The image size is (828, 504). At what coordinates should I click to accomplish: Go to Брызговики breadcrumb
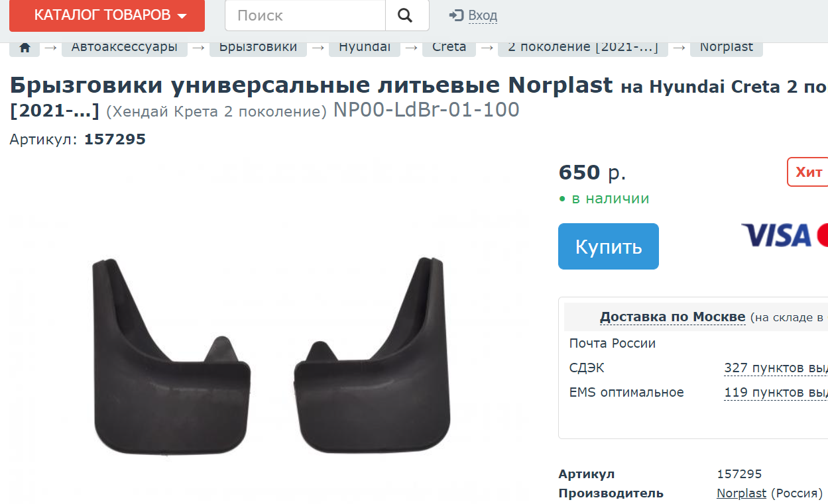tap(258, 48)
